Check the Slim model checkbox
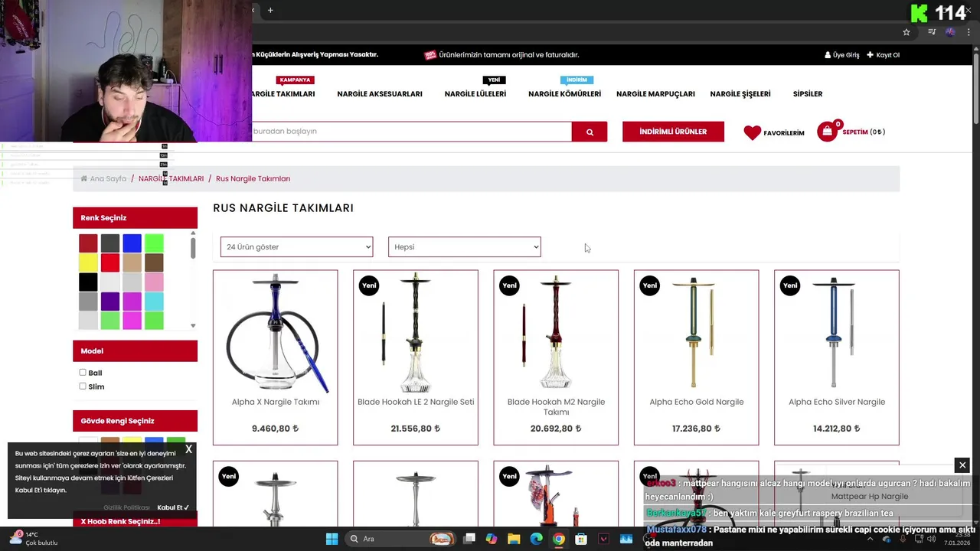This screenshot has width=980, height=551. tap(83, 386)
